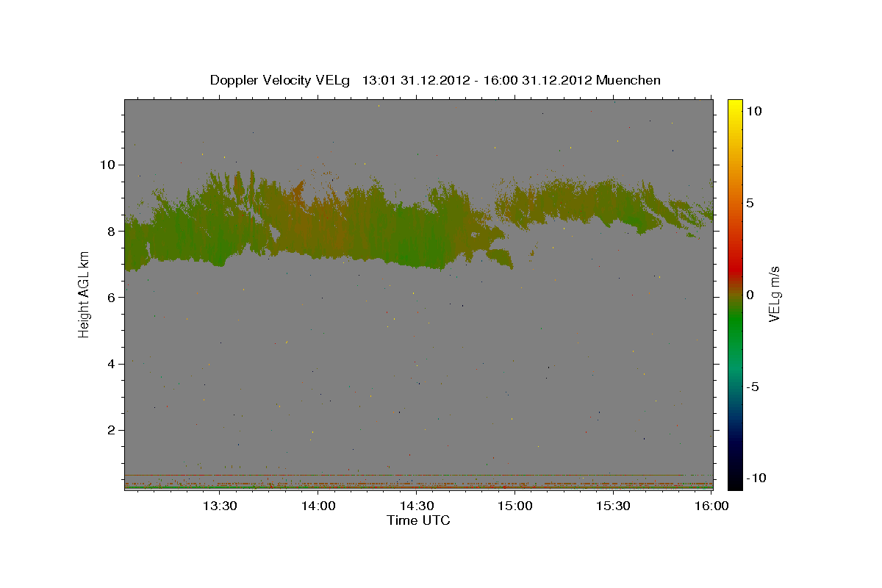The image size is (882, 588).
Task: Click the 'Time UTC' axis label
Action: [x=418, y=520]
